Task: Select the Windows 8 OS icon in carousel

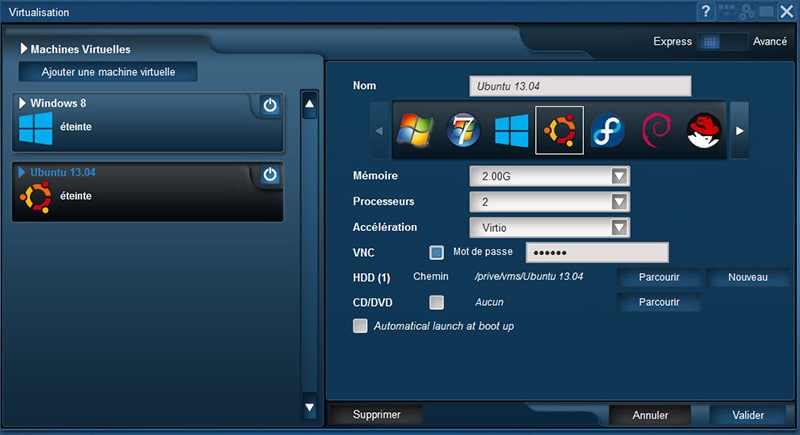Action: tap(512, 131)
